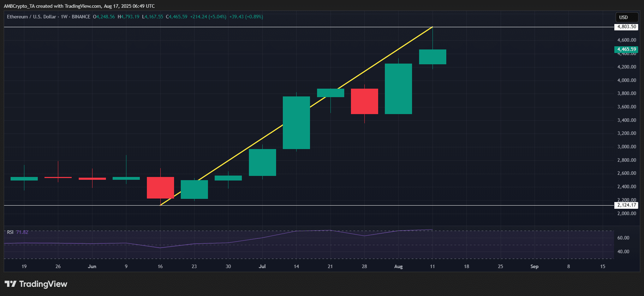Click the Ethereum / U.S. Dollar symbol title
644x296 pixels.
31,17
